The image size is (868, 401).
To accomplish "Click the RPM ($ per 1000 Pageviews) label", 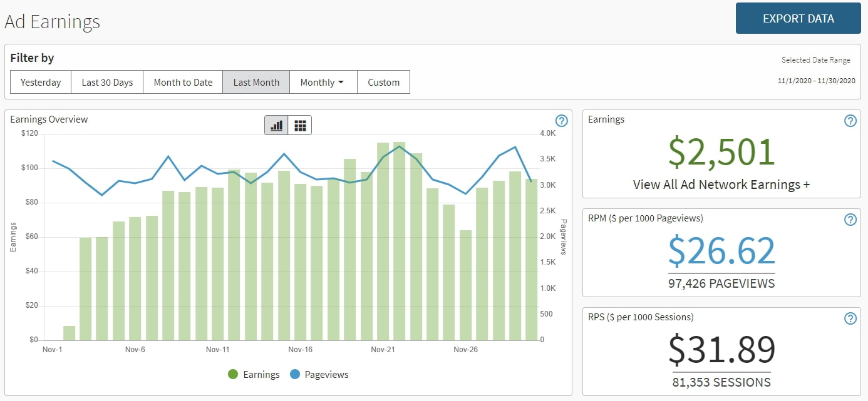I will (x=645, y=218).
